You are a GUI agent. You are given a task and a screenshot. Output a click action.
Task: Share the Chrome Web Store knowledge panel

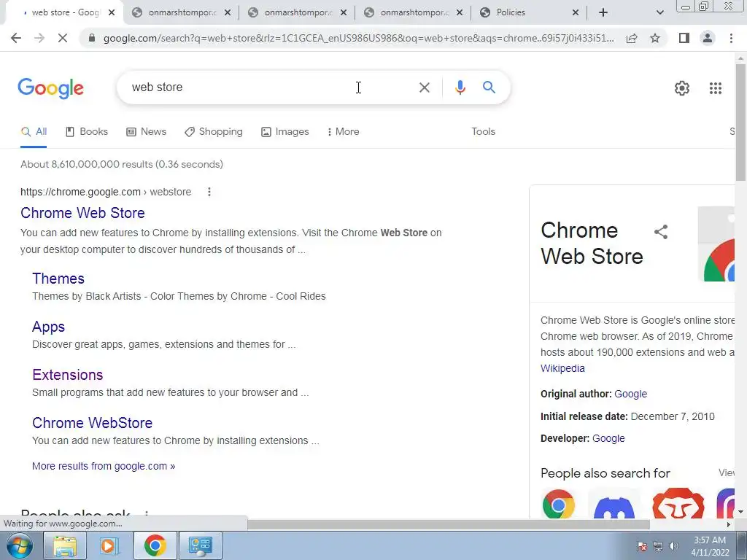(661, 232)
